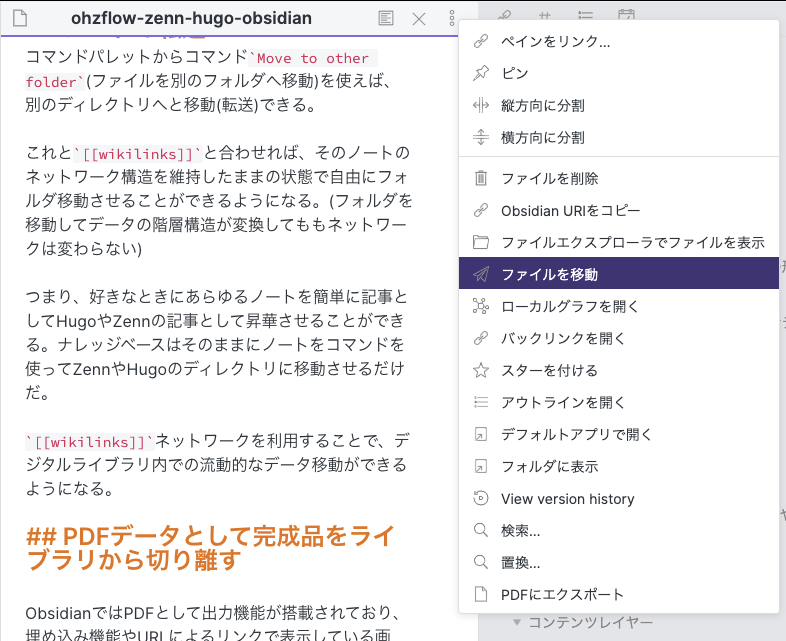Collapse the コンテンツレイヤー outline item
The image size is (786, 641).
(517, 622)
